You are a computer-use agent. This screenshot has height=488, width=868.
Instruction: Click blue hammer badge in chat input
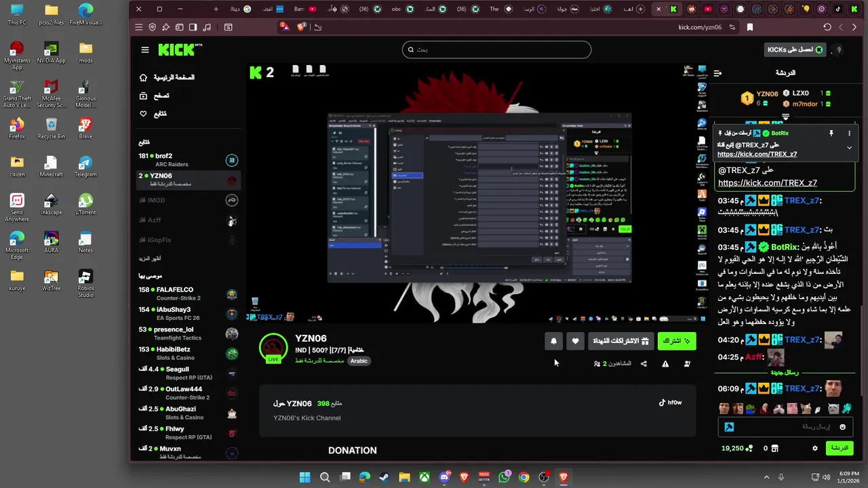click(729, 427)
